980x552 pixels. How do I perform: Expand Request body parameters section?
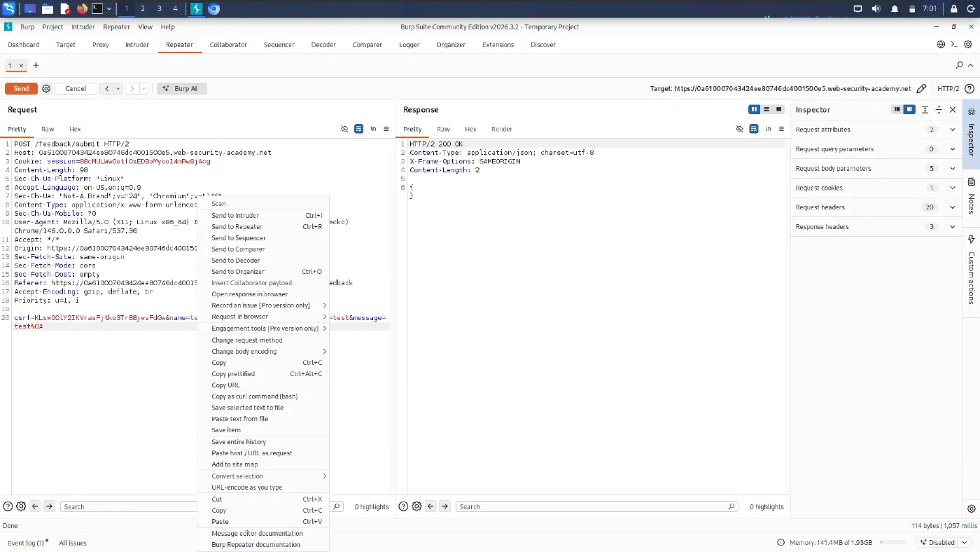(x=876, y=168)
